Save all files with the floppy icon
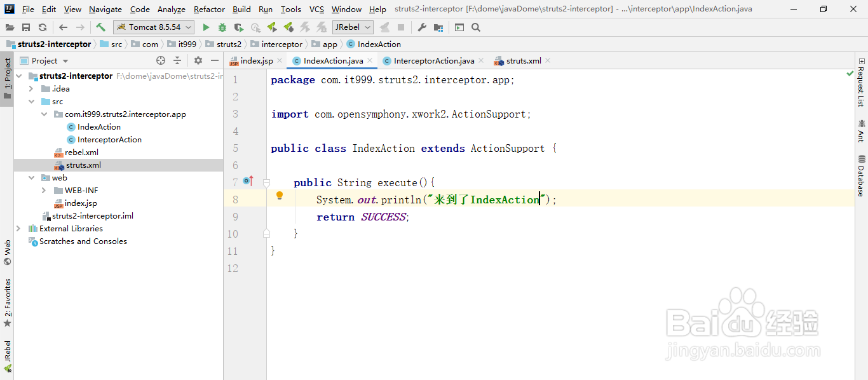This screenshot has height=380, width=868. coord(26,27)
